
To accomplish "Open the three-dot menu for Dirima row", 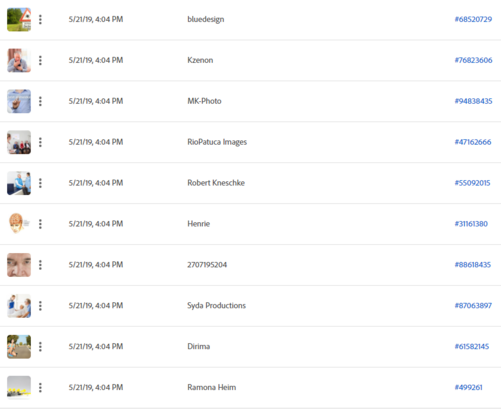I will [40, 347].
